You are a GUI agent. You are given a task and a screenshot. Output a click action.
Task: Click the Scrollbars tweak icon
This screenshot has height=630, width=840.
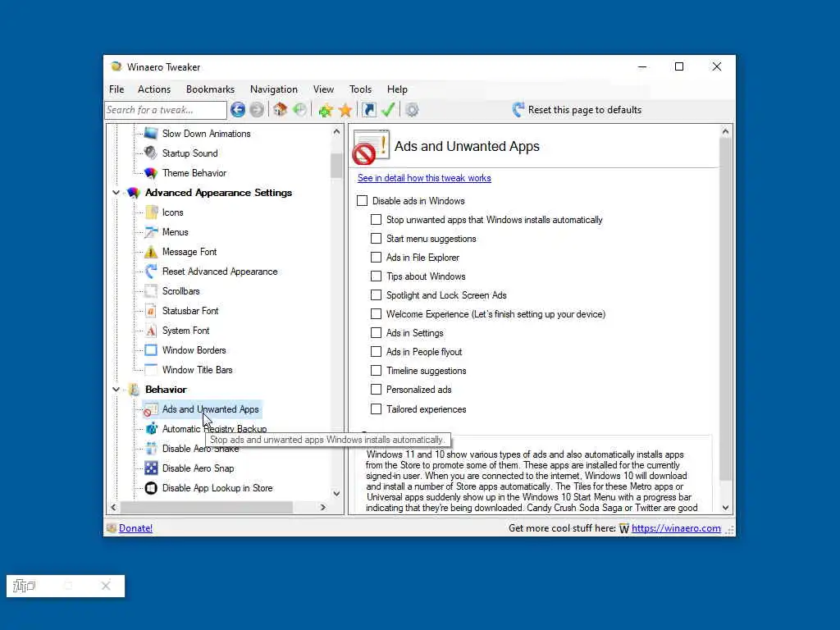pyautogui.click(x=151, y=291)
